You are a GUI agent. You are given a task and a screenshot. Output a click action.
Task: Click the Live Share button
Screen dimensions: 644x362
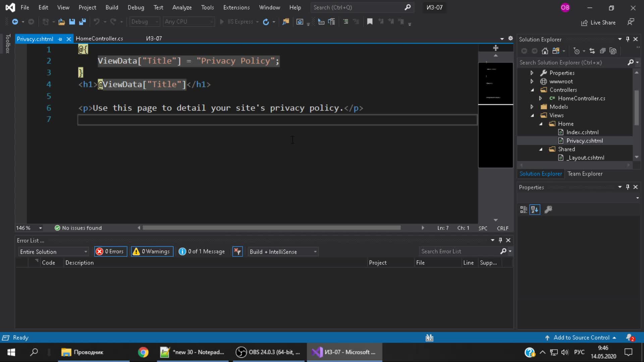coord(598,22)
